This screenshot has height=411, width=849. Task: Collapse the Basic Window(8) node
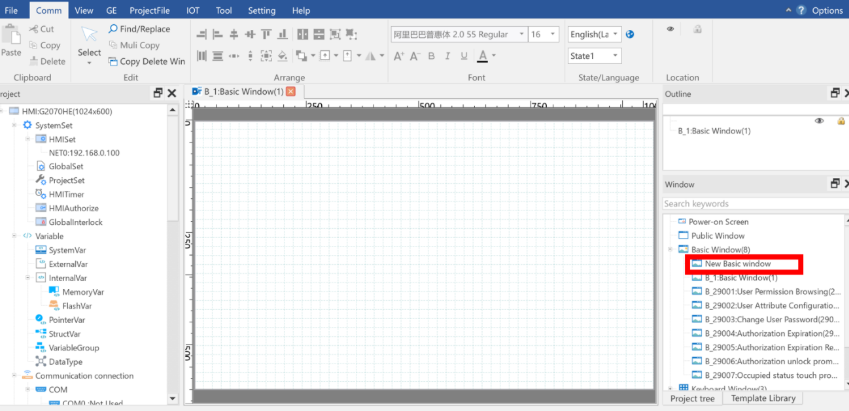pyautogui.click(x=670, y=250)
